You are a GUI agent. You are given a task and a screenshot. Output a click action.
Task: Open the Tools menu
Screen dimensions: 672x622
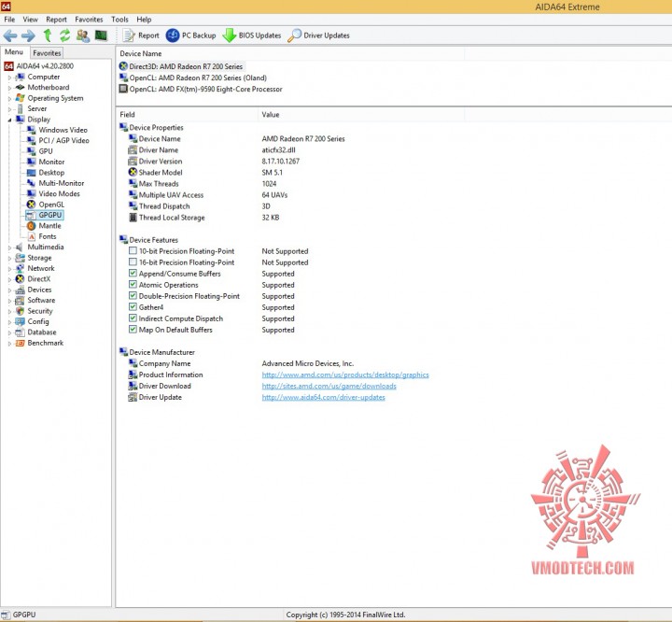pyautogui.click(x=119, y=20)
